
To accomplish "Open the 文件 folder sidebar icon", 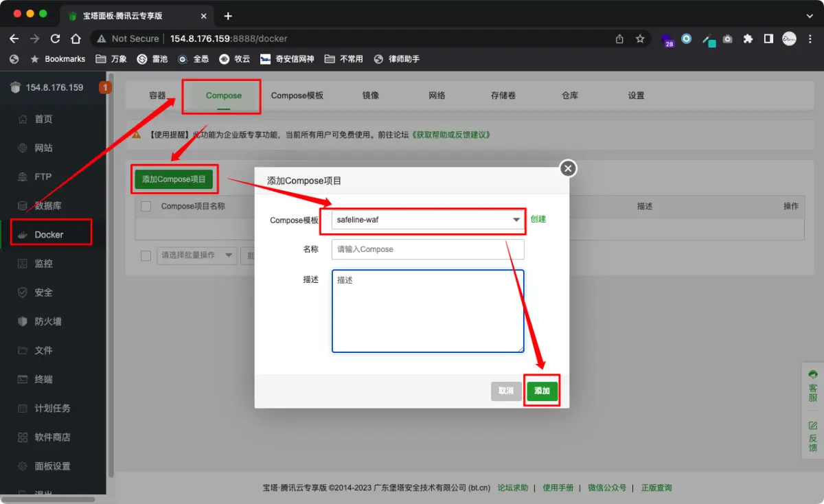I will coord(23,350).
